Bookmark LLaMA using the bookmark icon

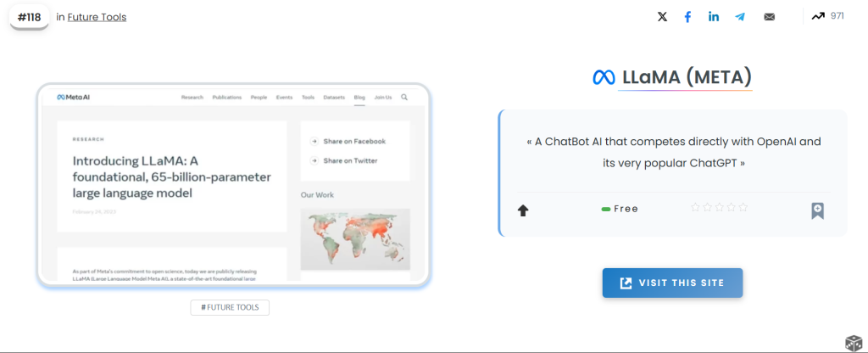pos(817,210)
